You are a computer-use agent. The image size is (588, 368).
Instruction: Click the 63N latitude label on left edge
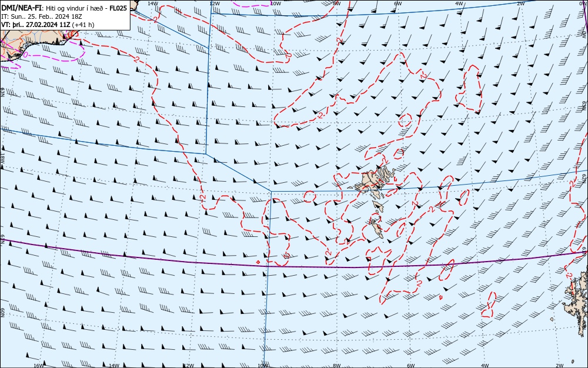[x=2, y=92]
